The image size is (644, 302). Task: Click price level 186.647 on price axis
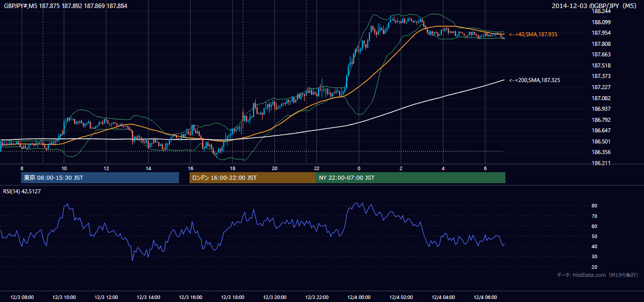[602, 130]
